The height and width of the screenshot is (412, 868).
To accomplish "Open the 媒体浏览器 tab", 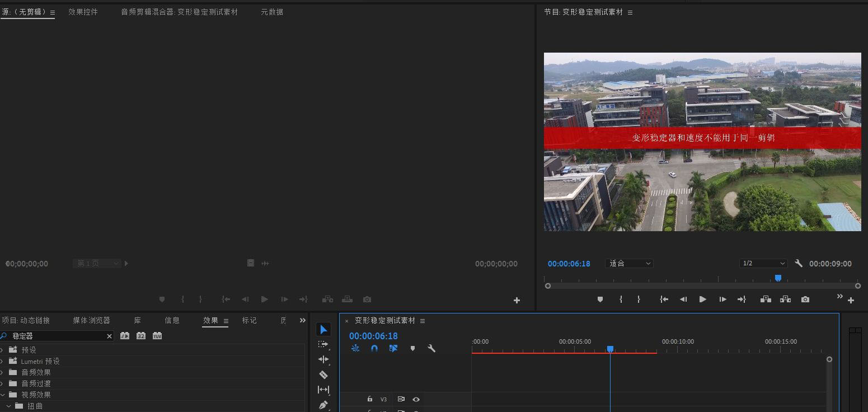I will [91, 320].
